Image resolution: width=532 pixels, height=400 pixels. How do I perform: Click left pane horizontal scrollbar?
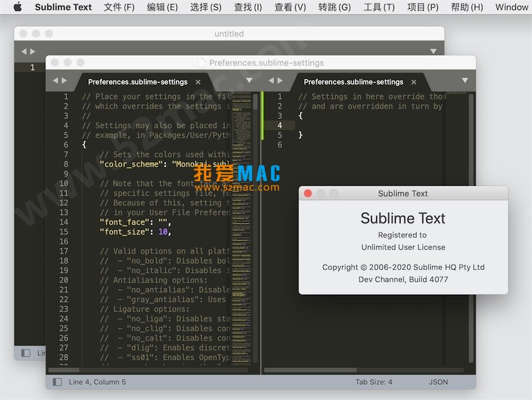[x=64, y=370]
